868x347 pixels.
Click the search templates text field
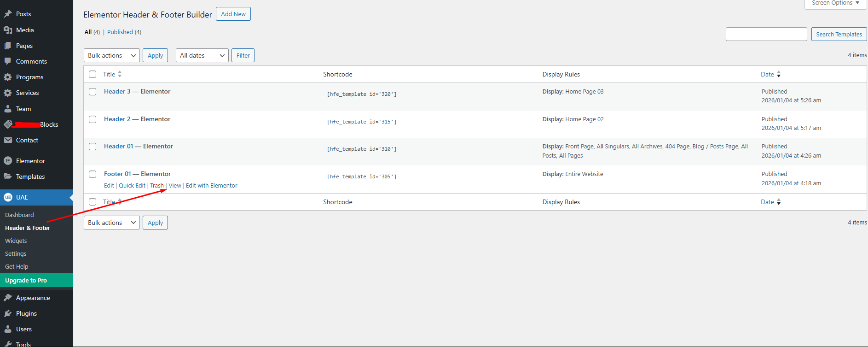766,34
